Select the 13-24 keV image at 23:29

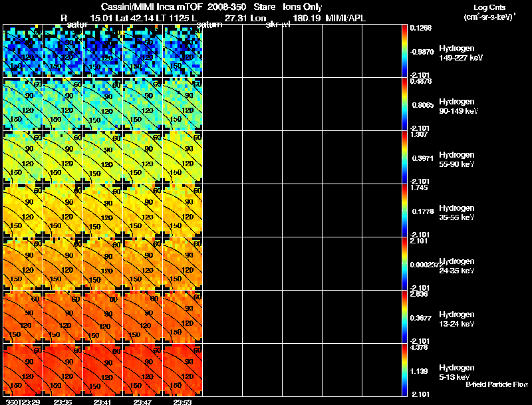[x=23, y=317]
